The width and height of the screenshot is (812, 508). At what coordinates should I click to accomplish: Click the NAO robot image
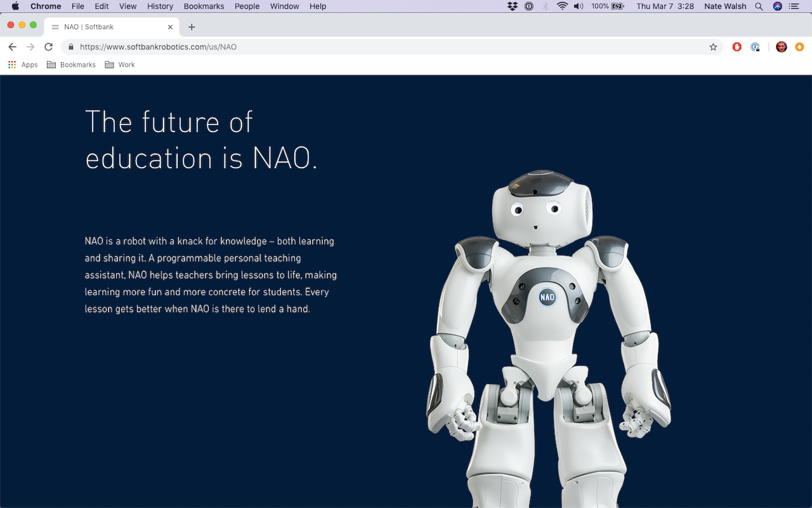click(x=549, y=338)
